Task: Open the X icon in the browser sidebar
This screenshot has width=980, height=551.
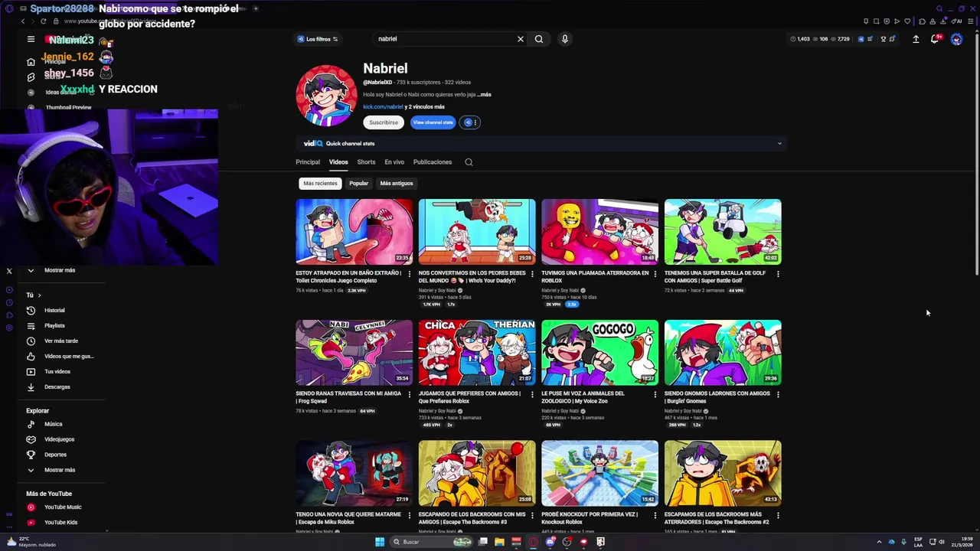Action: tap(9, 271)
